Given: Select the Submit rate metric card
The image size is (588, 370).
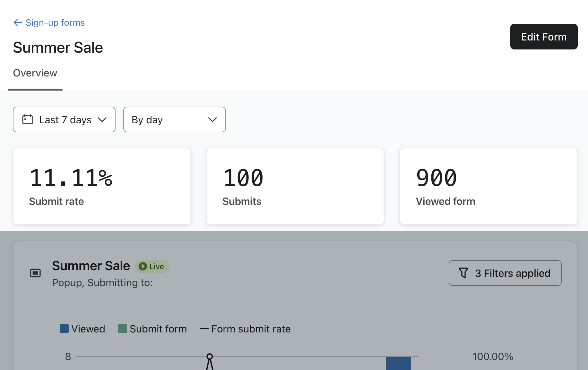Looking at the screenshot, I should [x=102, y=186].
